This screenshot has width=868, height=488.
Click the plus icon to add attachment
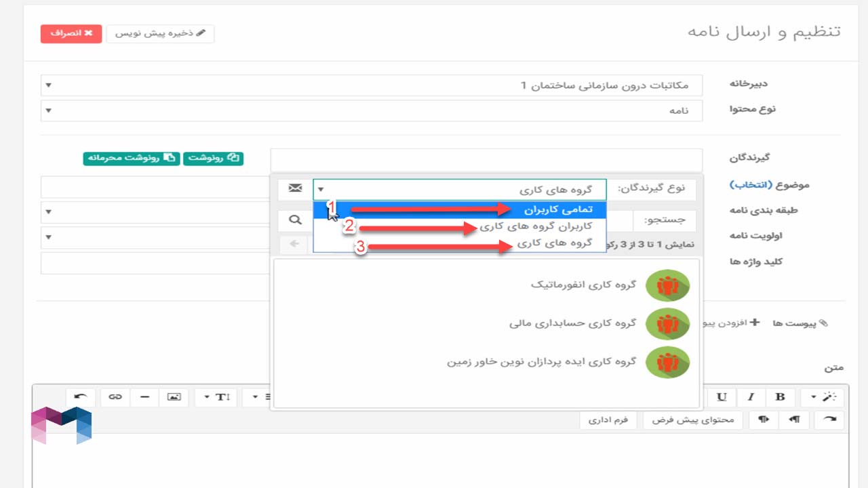[754, 323]
